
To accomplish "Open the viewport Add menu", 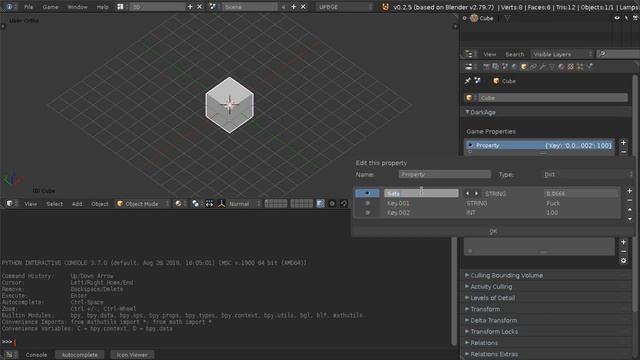I will click(77, 204).
